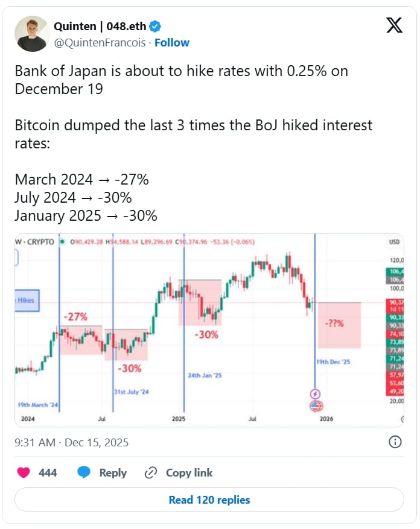Image resolution: width=420 pixels, height=529 pixels.
Task: Click the red shaded -??% projection zone
Action: (x=339, y=326)
